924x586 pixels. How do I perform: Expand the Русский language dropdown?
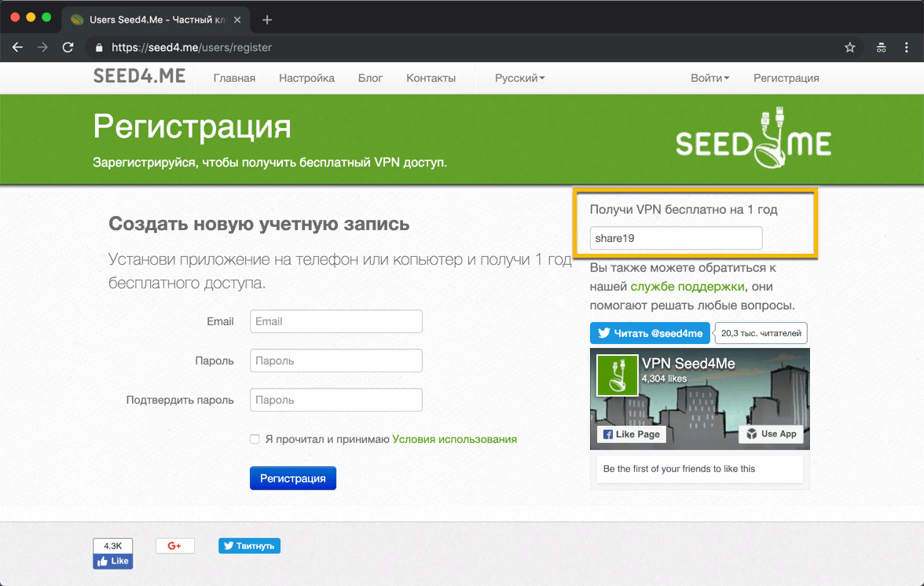[519, 79]
